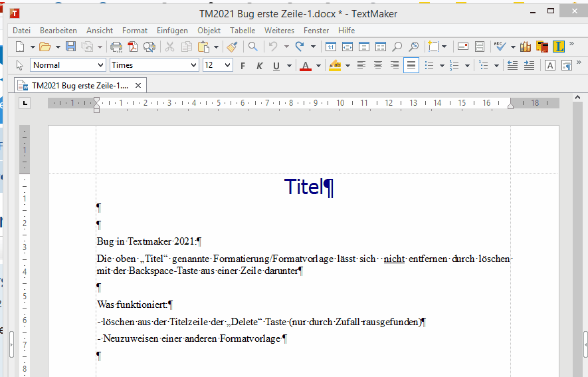Open the Tabelle menu
Screen dimensions: 588x377
click(243, 31)
